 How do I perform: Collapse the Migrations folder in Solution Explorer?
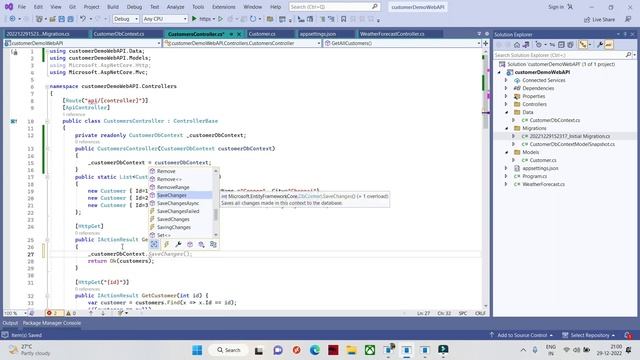tap(507, 128)
